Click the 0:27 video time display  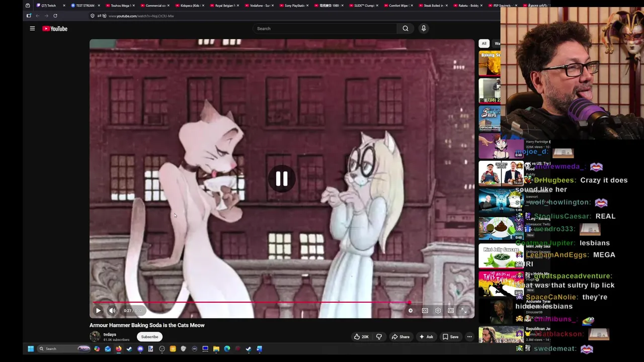click(133, 311)
